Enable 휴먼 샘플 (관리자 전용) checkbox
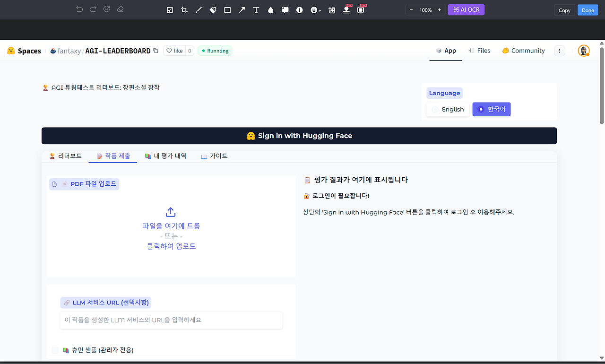The height and width of the screenshot is (364, 605). pyautogui.click(x=55, y=350)
